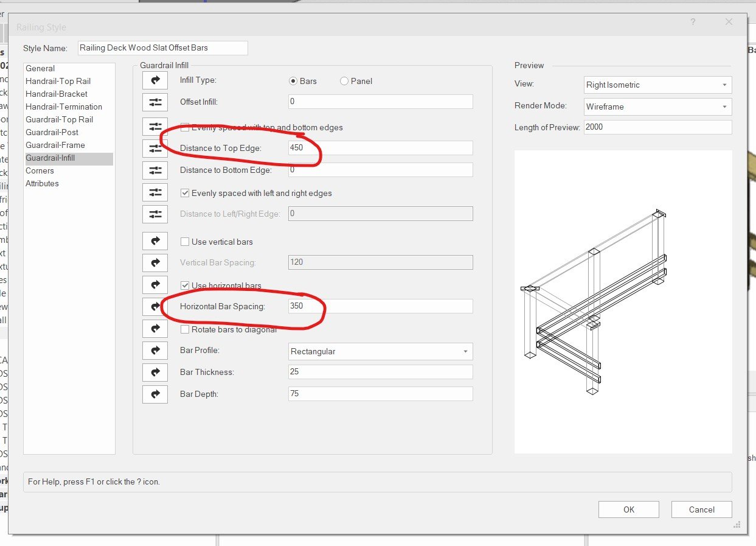Select the Panel infill type radio button
Image resolution: width=756 pixels, height=546 pixels.
[x=343, y=80]
